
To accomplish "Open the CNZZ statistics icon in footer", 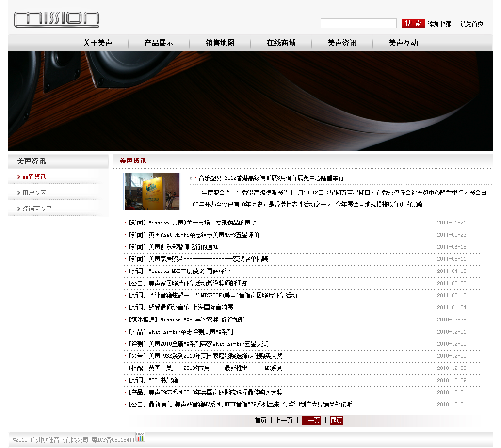I will pos(140,437).
